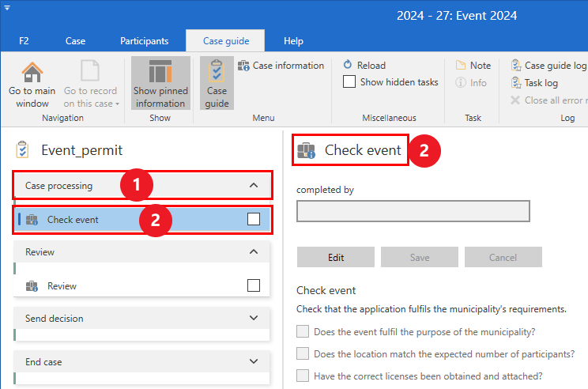Click the completed by input field

413,211
